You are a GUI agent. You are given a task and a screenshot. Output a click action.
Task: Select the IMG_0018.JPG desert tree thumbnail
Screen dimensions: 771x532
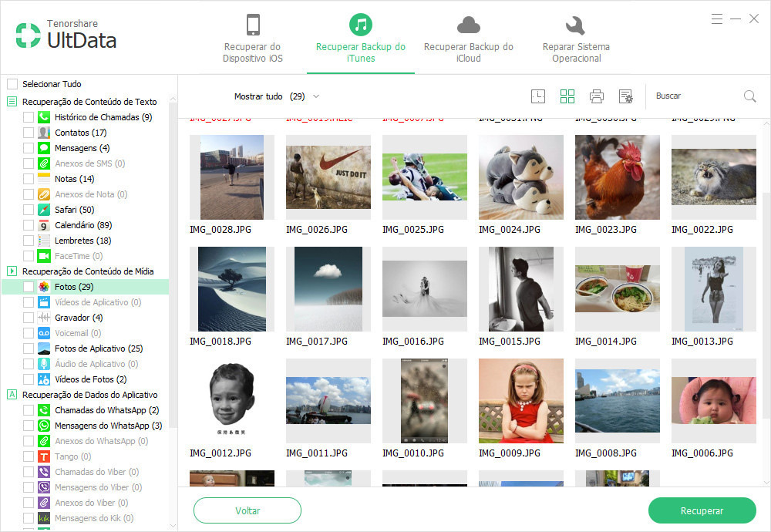coord(231,289)
